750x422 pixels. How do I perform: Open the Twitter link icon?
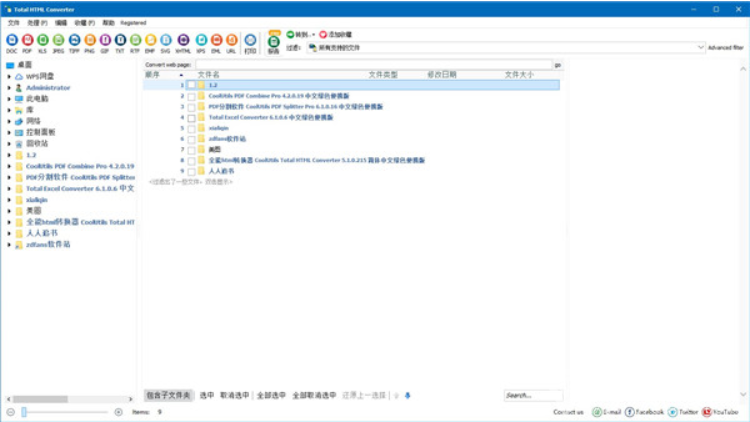click(x=673, y=412)
